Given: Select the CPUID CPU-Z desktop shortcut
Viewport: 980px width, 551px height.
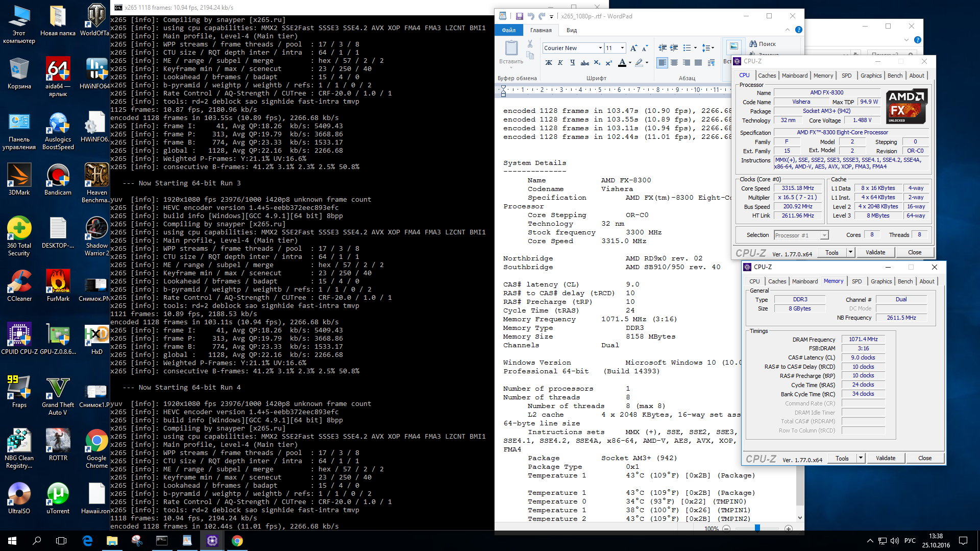Looking at the screenshot, I should pos(19,339).
